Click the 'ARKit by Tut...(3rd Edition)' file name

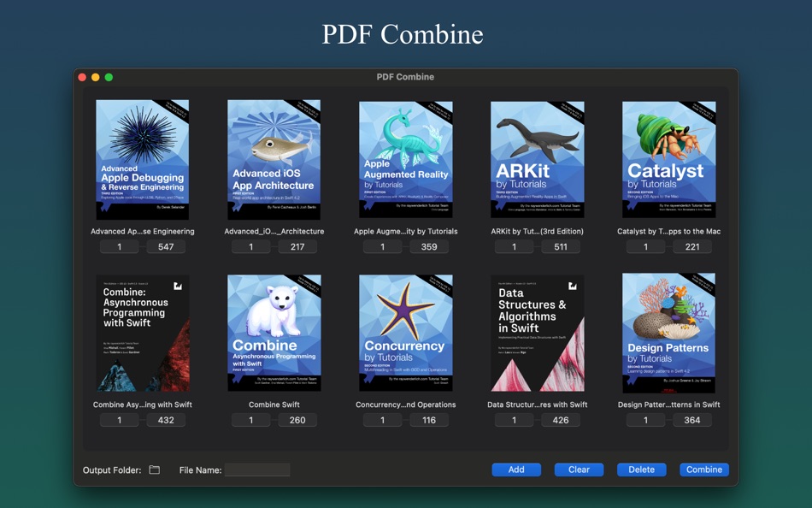(x=537, y=231)
